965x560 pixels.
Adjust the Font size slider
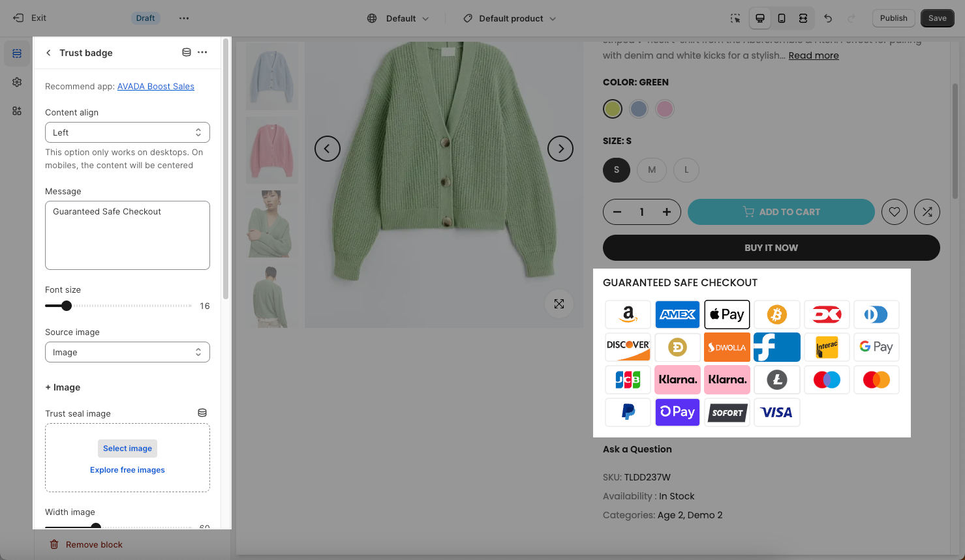pyautogui.click(x=67, y=306)
